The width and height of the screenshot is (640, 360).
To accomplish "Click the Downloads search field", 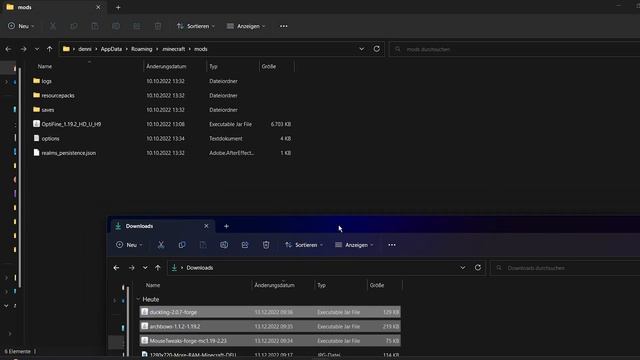I will point(565,268).
